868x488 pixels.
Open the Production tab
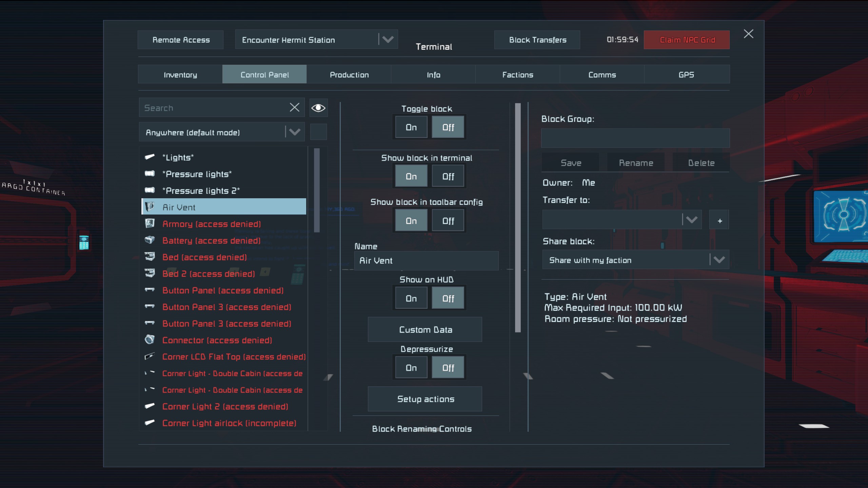coord(349,75)
